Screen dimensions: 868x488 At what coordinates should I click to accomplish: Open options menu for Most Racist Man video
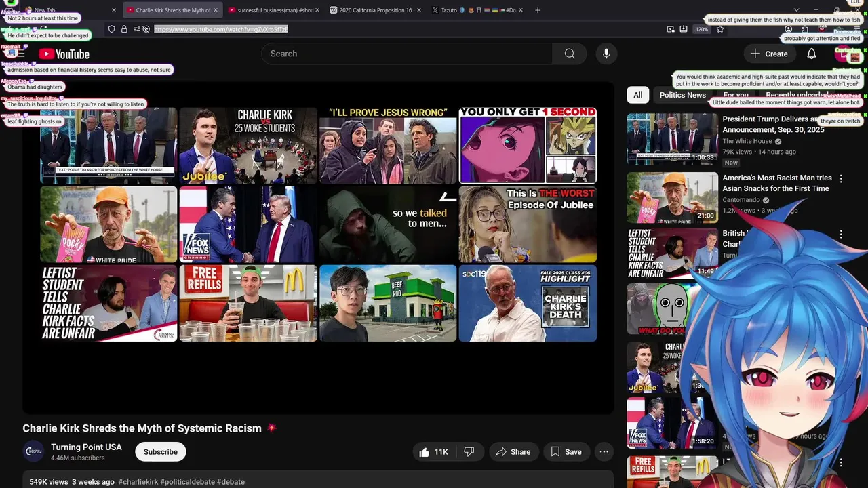[x=841, y=179]
